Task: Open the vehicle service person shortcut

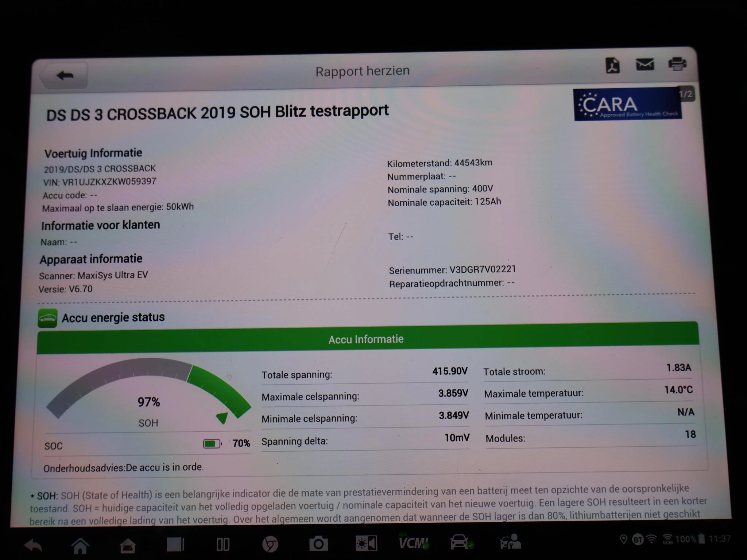Action: (510, 542)
